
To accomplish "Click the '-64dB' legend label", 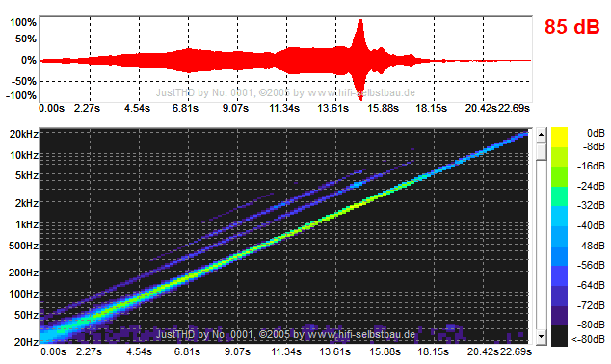I will coord(591,285).
